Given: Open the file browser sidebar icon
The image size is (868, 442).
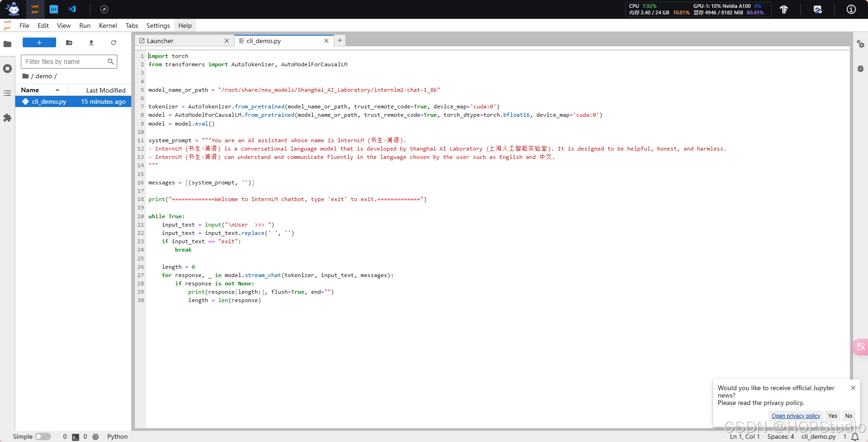Looking at the screenshot, I should (7, 44).
